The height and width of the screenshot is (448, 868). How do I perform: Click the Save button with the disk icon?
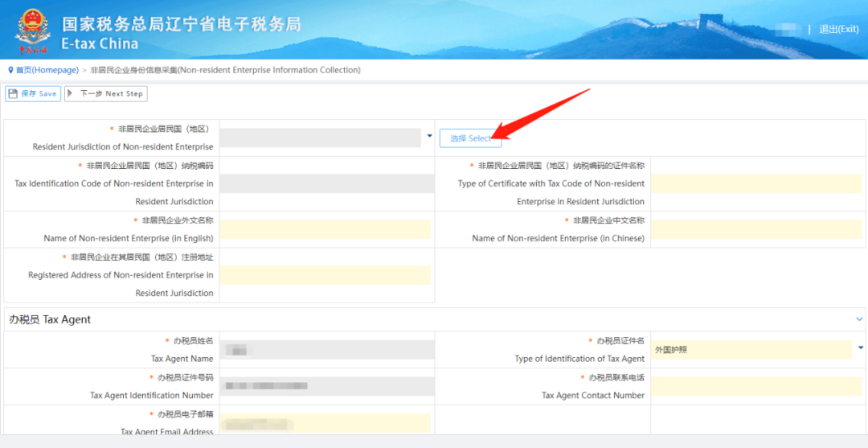coord(33,94)
